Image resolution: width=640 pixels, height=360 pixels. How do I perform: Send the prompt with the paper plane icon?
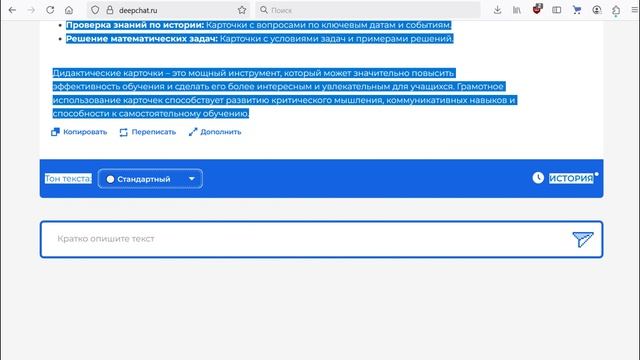[582, 239]
